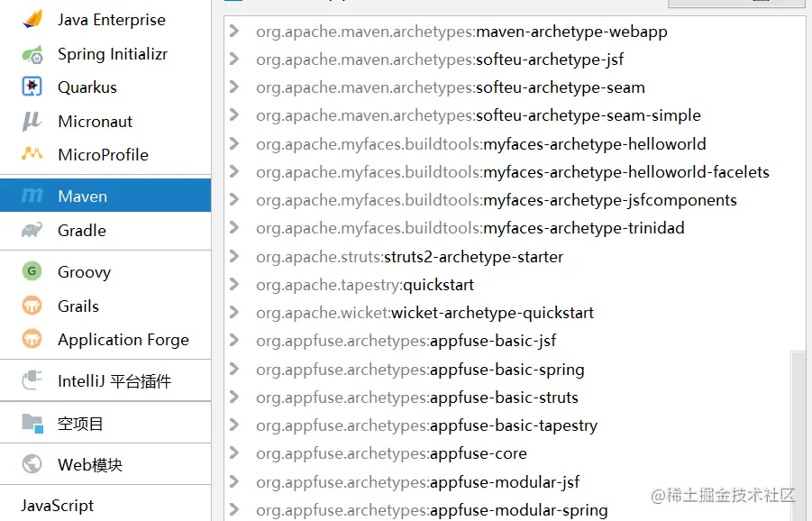This screenshot has width=812, height=521.
Task: Expand myfaces-archetype-trinidad node
Action: (x=234, y=227)
